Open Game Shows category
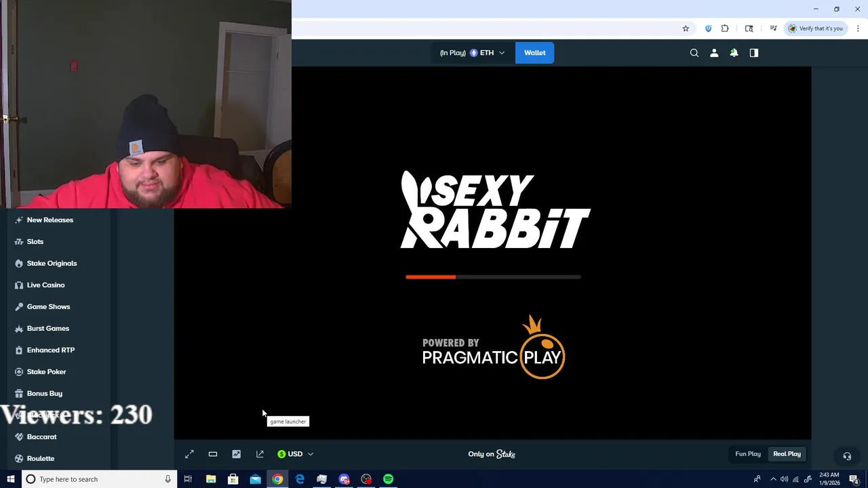868x488 pixels. point(48,306)
